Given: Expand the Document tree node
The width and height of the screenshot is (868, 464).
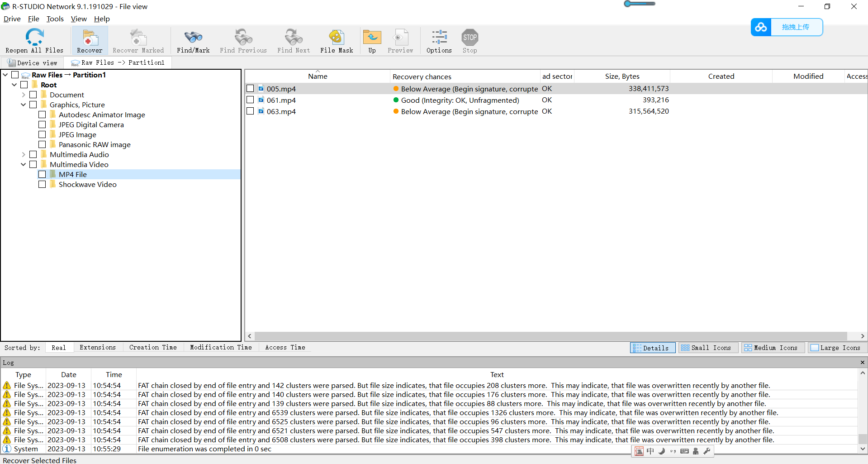Looking at the screenshot, I should [24, 95].
